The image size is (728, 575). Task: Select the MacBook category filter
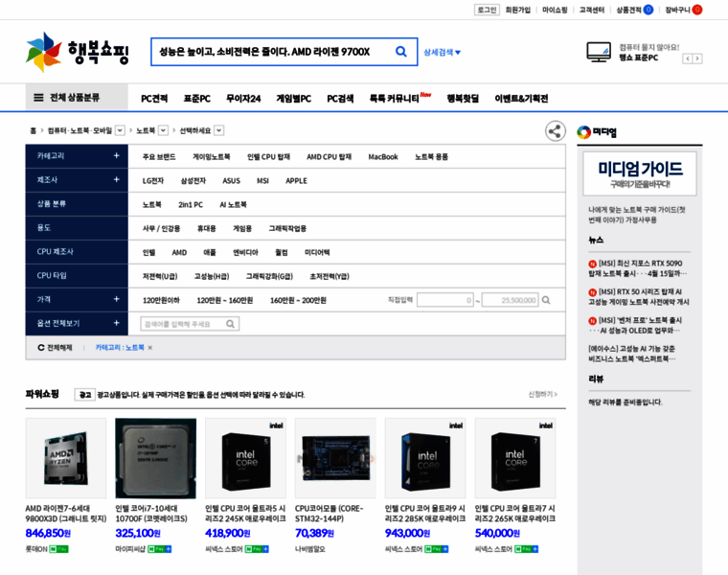[383, 157]
